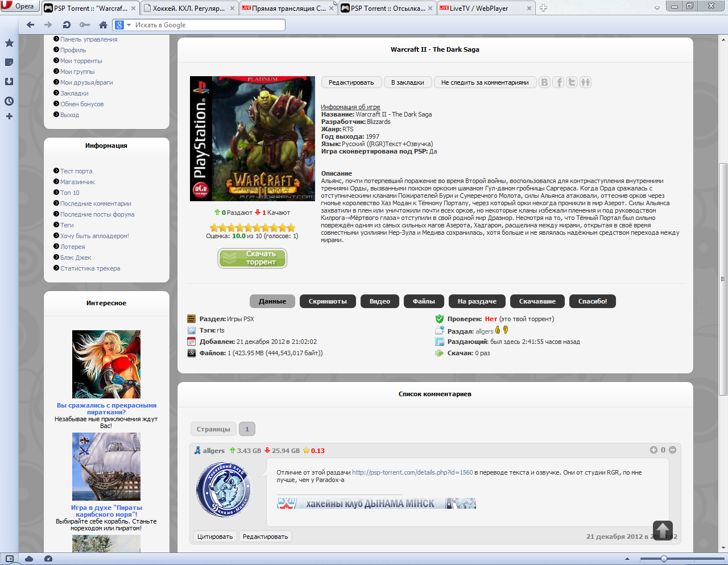This screenshot has height=565, width=728.
Task: Click the thumbs-down icon next to allgers
Action: click(x=505, y=330)
